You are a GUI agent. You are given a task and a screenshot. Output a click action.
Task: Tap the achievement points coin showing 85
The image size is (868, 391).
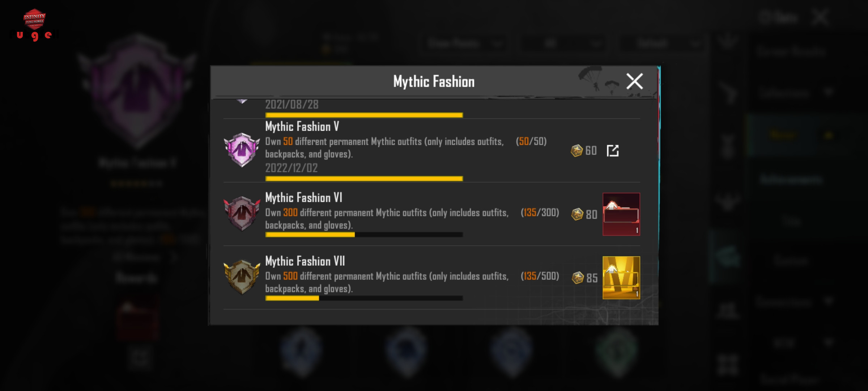tap(578, 278)
